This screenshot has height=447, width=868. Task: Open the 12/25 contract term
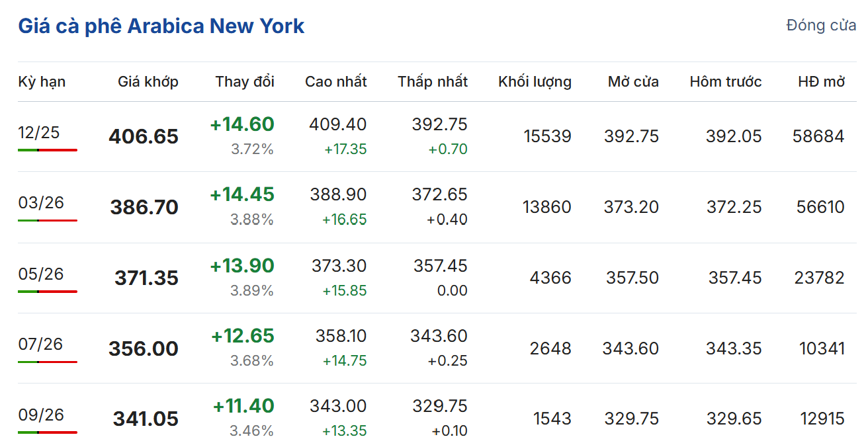coord(39,132)
